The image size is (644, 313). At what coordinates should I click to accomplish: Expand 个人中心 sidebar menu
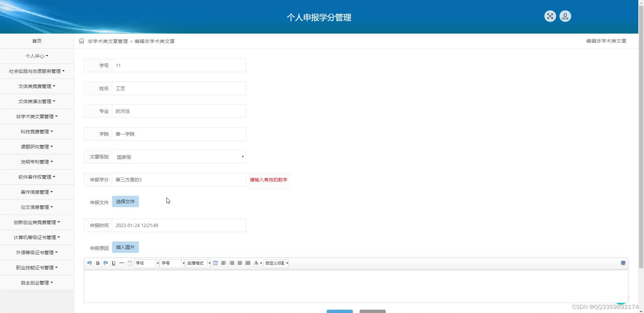(x=37, y=56)
